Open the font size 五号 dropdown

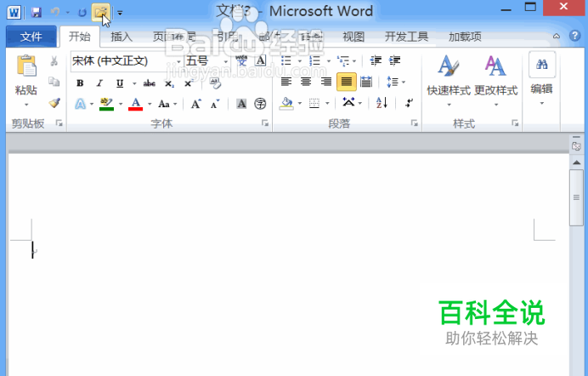coord(225,60)
